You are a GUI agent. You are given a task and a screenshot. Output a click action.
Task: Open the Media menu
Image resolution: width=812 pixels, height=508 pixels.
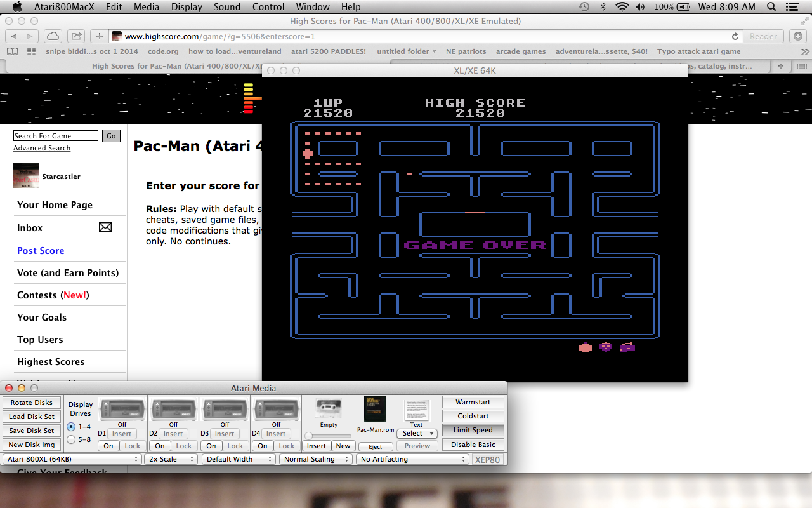[x=147, y=7]
